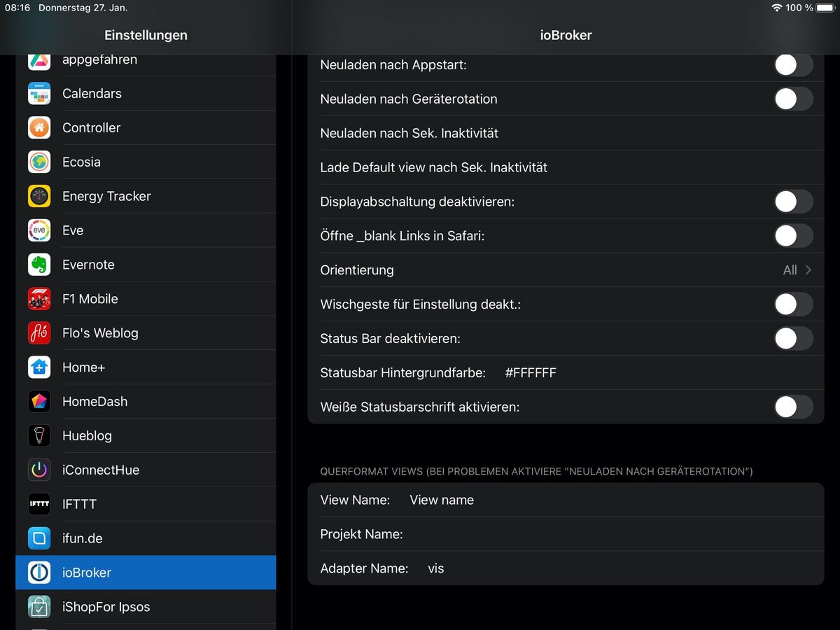Tap the iShopFor Ipsos bag icon
Viewport: 840px width, 630px height.
point(39,607)
